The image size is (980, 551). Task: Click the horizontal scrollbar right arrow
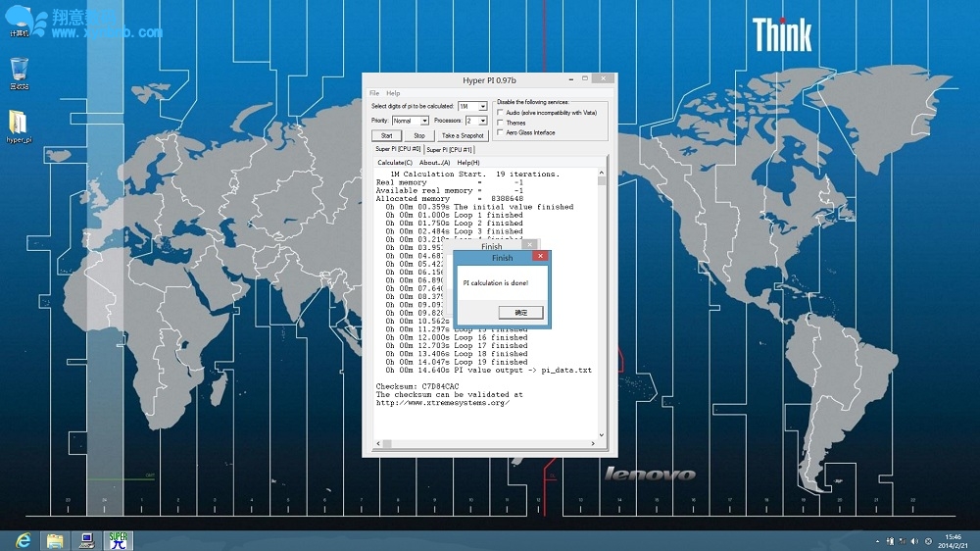[x=593, y=443]
